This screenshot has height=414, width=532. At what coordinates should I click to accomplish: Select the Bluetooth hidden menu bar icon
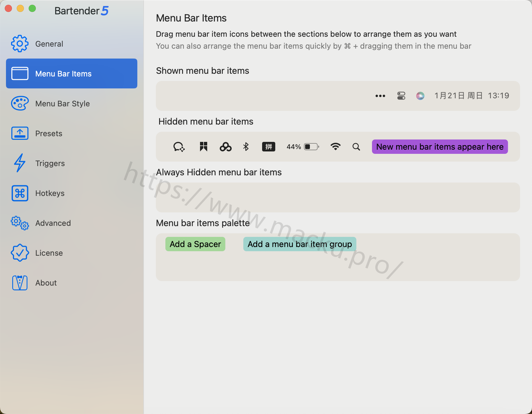pyautogui.click(x=246, y=147)
